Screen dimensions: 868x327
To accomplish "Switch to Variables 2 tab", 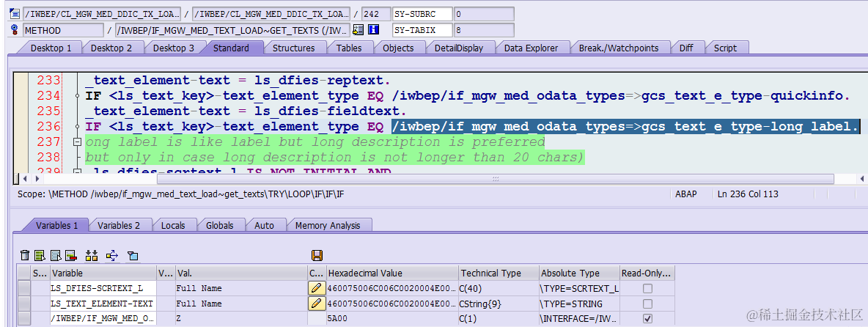I will coord(119,225).
